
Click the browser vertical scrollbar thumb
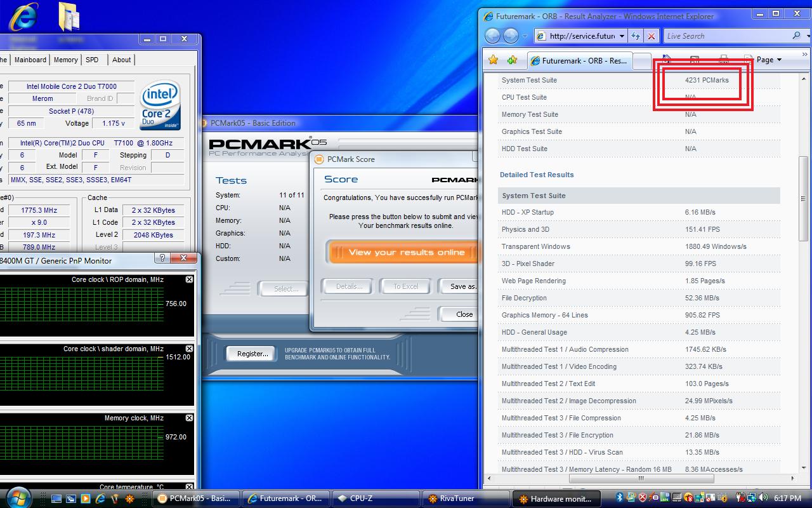coord(803,199)
